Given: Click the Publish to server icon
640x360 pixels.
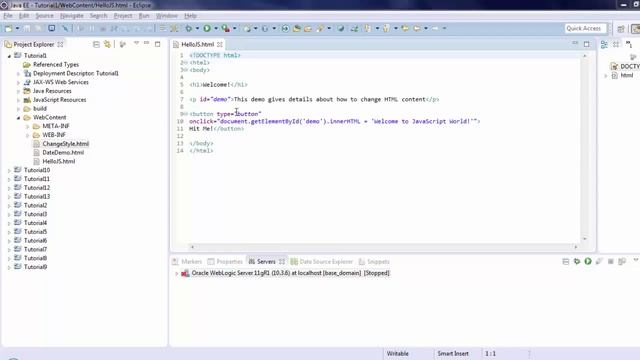Looking at the screenshot, I should [x=622, y=261].
